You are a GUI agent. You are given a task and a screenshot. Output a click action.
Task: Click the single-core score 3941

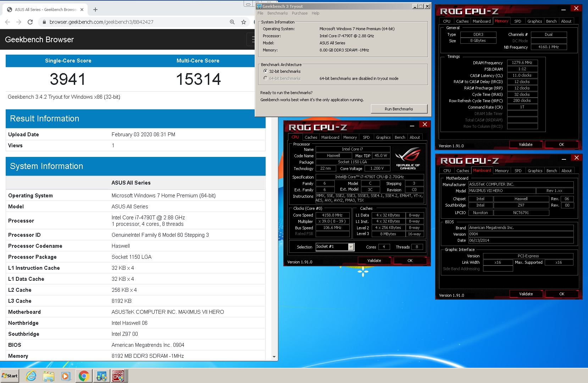tap(68, 79)
